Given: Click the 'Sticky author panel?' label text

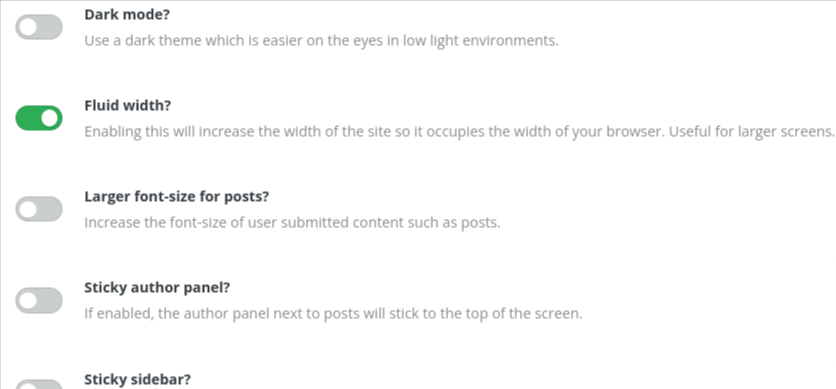Looking at the screenshot, I should point(157,288).
